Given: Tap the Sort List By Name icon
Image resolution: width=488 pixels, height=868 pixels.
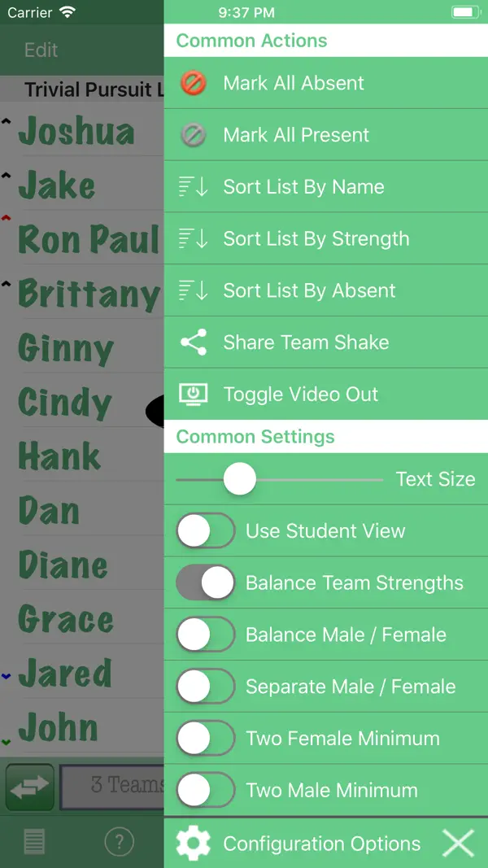Looking at the screenshot, I should (193, 186).
